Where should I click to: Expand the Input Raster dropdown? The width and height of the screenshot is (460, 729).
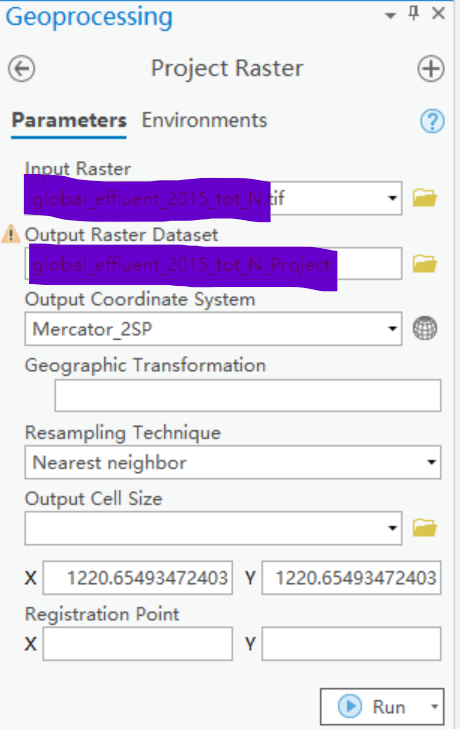(x=393, y=199)
